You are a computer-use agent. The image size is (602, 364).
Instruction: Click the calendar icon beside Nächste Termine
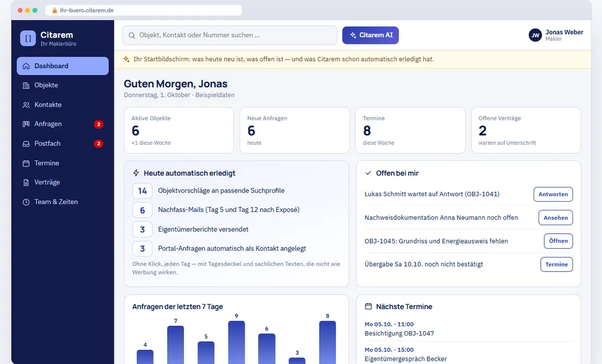click(x=368, y=307)
